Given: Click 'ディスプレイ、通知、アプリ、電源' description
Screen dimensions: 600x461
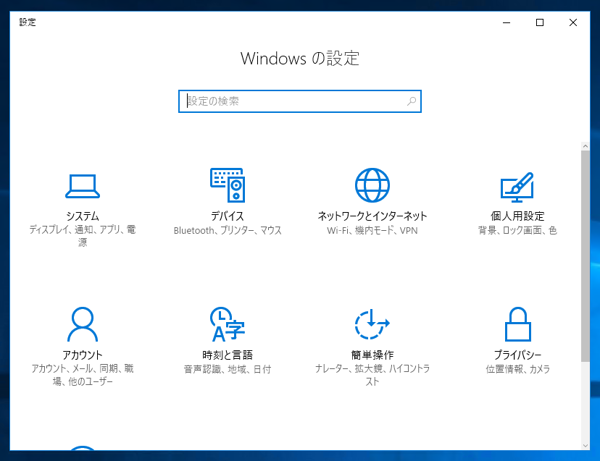Looking at the screenshot, I should tap(82, 236).
